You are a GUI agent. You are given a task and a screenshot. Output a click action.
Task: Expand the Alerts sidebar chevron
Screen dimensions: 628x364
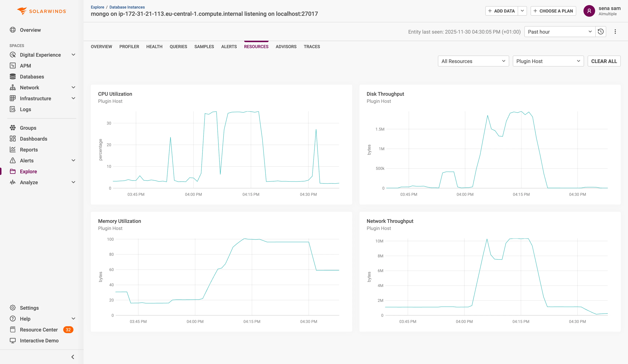[74, 160]
